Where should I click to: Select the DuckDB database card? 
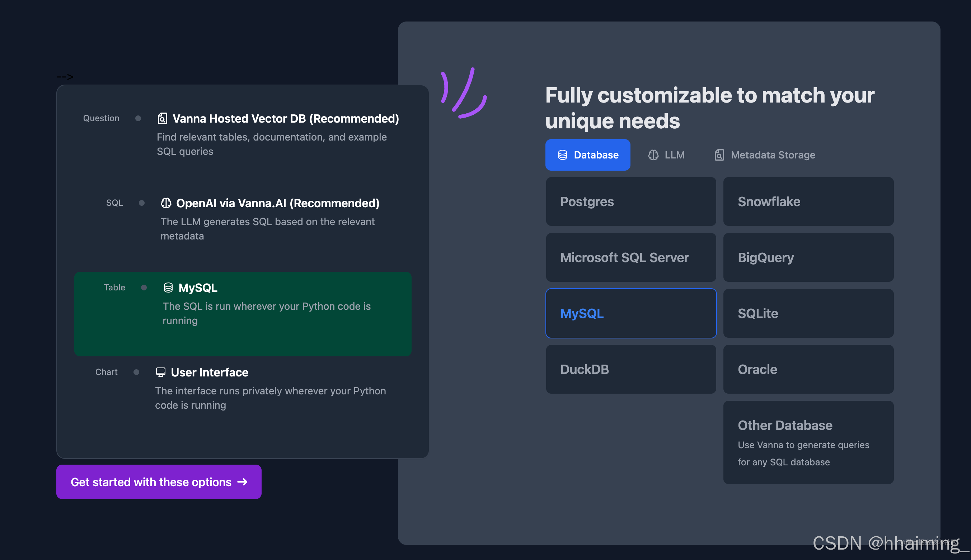point(631,369)
